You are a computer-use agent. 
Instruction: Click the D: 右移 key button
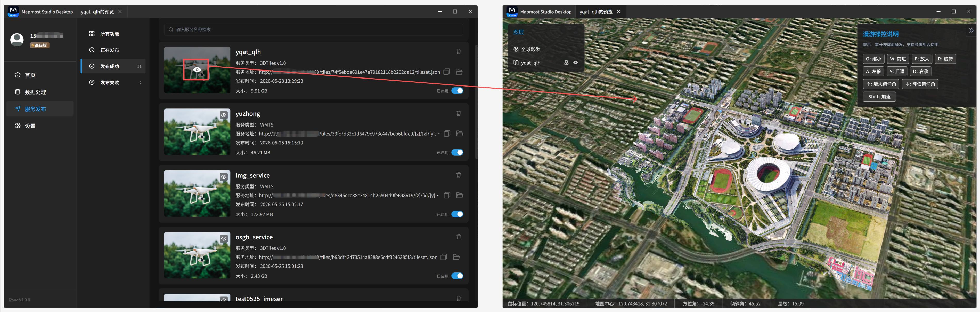(x=920, y=71)
